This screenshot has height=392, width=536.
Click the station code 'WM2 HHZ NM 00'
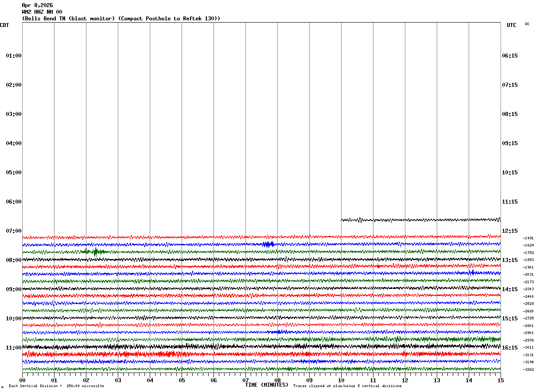42,12
